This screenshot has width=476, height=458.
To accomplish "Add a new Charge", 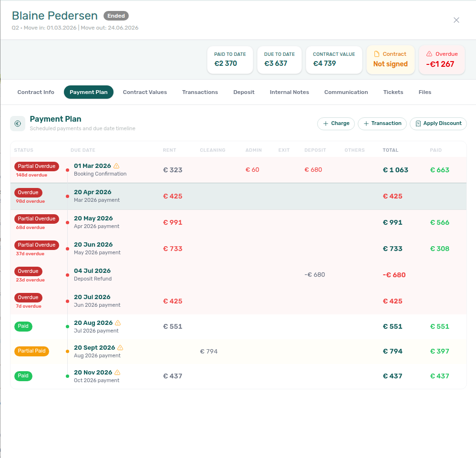I will (x=336, y=124).
